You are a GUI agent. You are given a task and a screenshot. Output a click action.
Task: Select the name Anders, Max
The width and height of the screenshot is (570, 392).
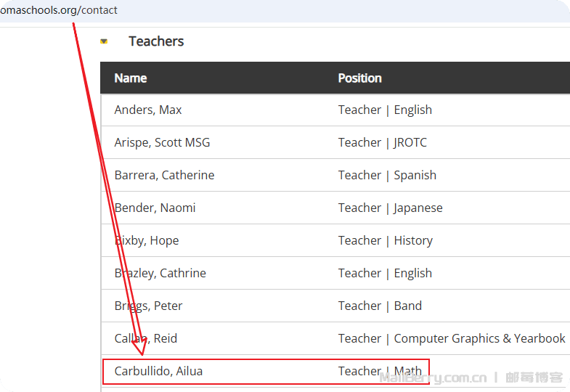[148, 110]
